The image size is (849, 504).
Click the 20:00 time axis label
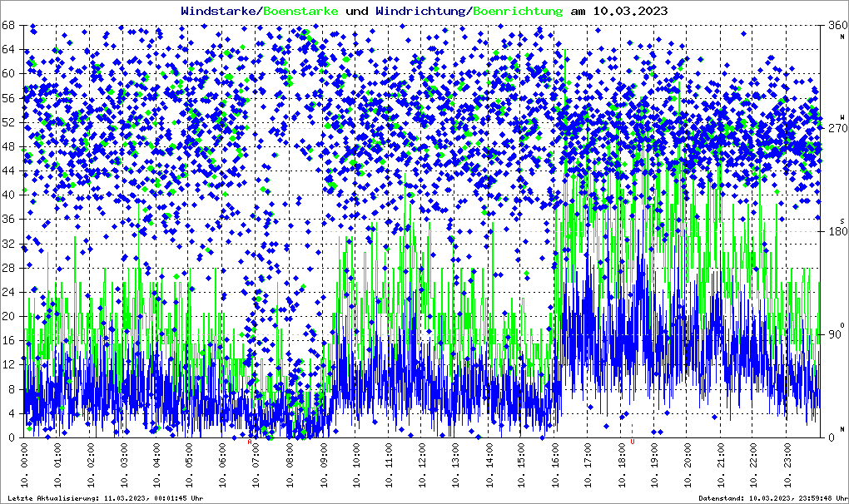(x=688, y=465)
